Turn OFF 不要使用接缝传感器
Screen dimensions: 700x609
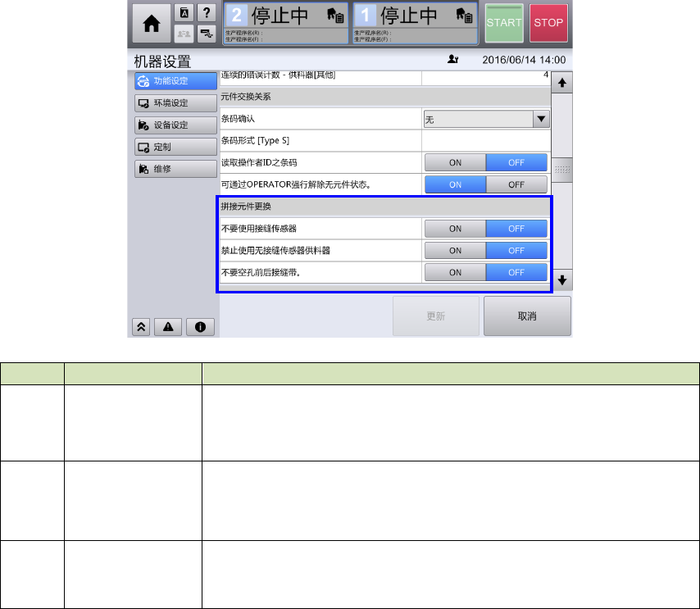[516, 229]
